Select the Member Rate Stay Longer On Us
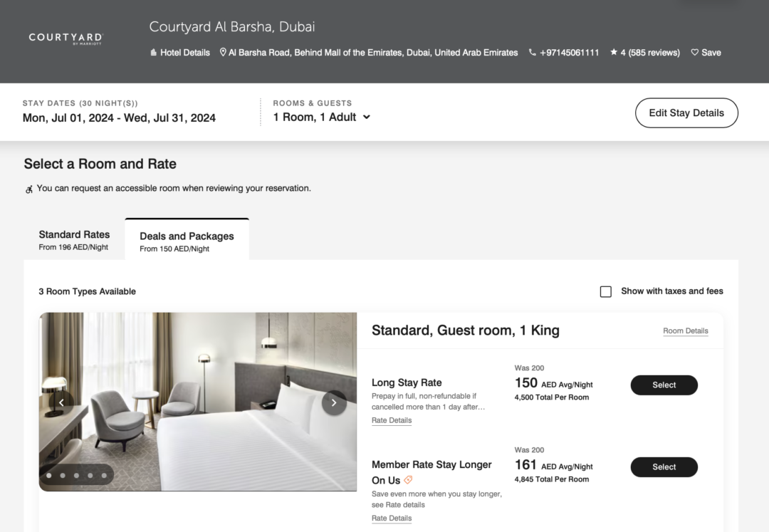The image size is (769, 532). pyautogui.click(x=664, y=467)
